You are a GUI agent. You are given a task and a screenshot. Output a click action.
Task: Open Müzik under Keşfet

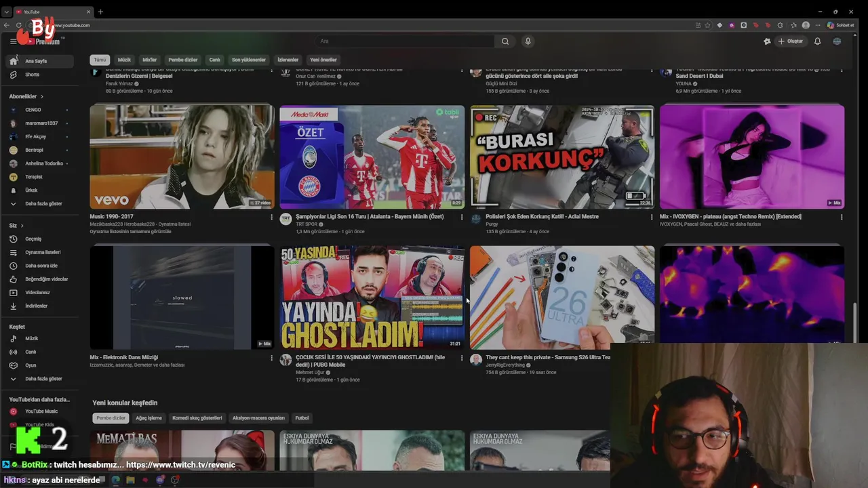coord(41,338)
